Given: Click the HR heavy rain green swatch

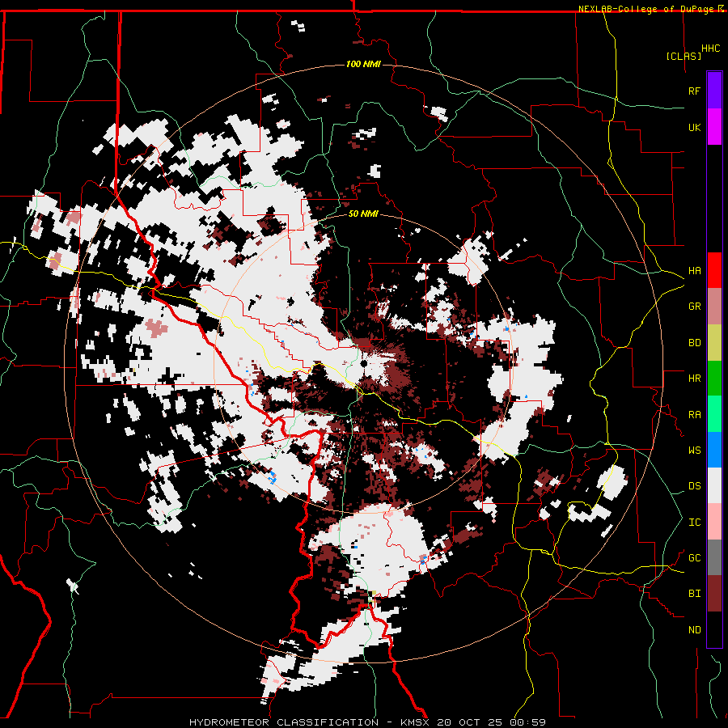Looking at the screenshot, I should [x=714, y=379].
